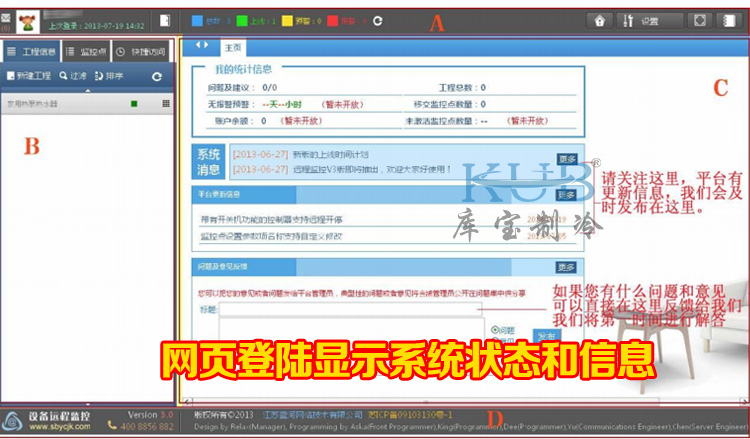
Task: Click the green online status square
Action: [242, 21]
